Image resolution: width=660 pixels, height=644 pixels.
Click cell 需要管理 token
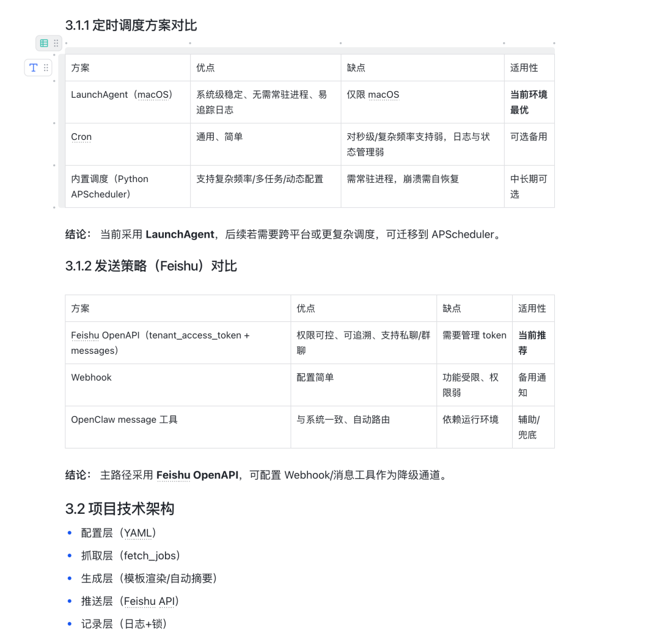[474, 343]
